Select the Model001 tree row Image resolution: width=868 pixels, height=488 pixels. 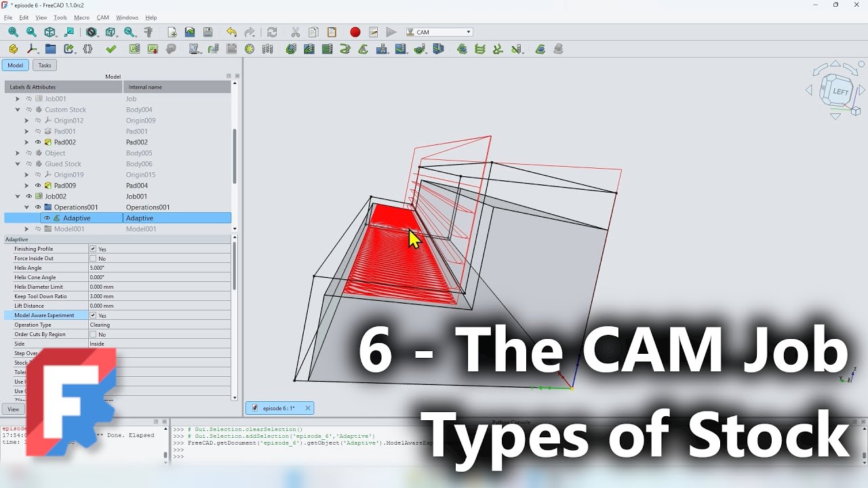tap(117, 229)
